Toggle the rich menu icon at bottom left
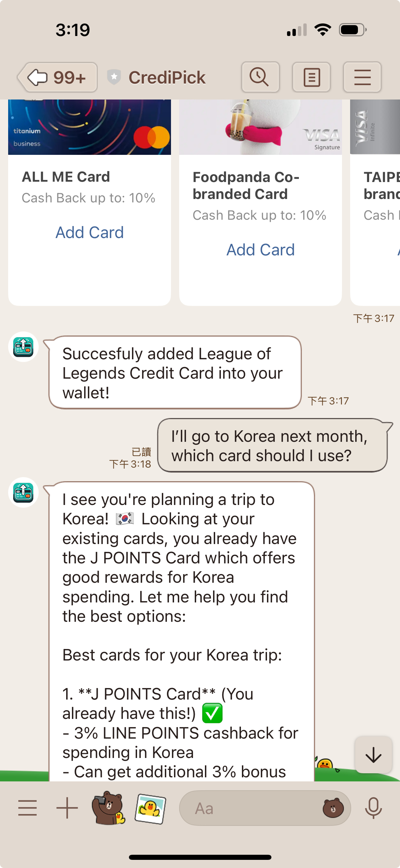This screenshot has width=400, height=868. [x=27, y=808]
